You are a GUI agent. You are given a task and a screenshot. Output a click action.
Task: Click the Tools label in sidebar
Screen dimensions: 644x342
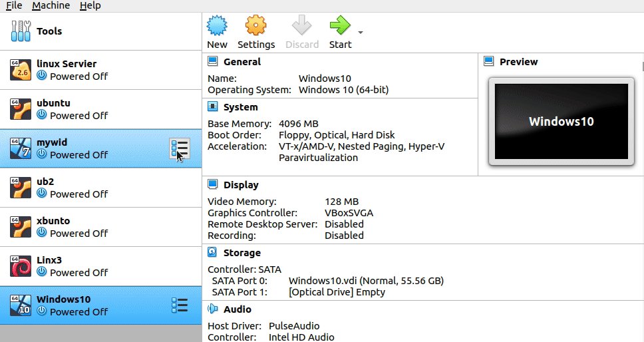click(x=49, y=31)
